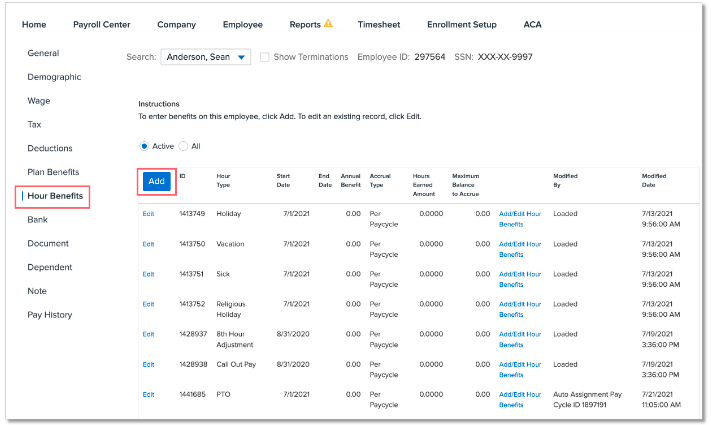Open Add/Edit Hour Benefits for PTO

pyautogui.click(x=519, y=399)
